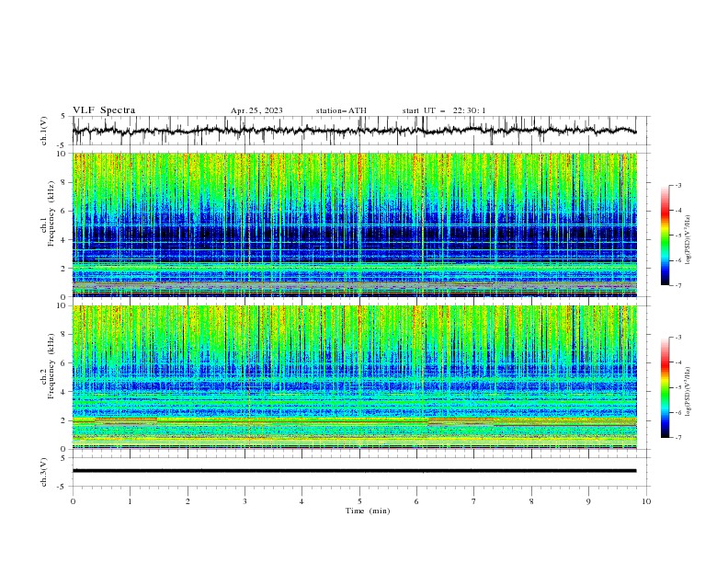Viewport: 728px width, 563px height.
Task: Click the ch.2 color scale bar
Action: point(665,387)
